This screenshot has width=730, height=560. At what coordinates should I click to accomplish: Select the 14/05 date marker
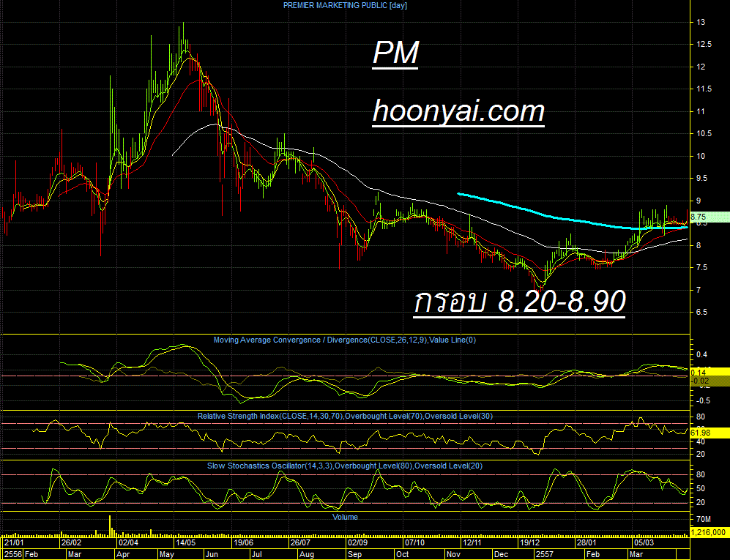point(185,542)
